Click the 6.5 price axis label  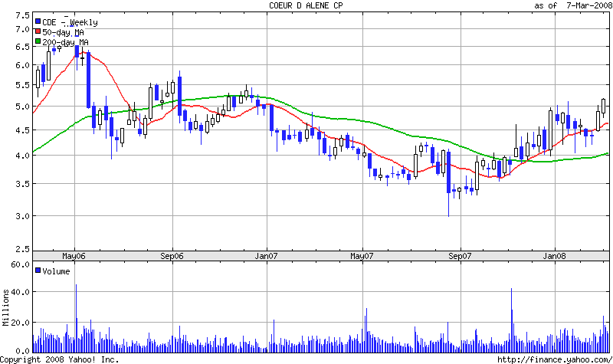(22, 47)
